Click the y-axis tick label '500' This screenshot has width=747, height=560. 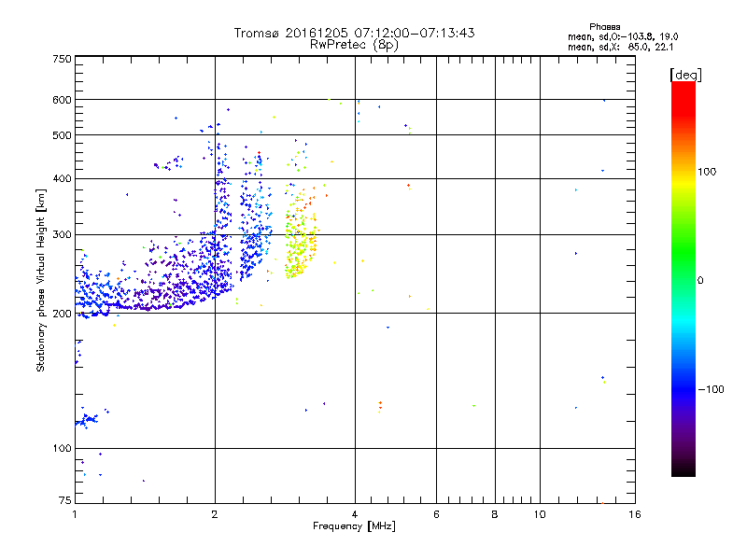(62, 135)
